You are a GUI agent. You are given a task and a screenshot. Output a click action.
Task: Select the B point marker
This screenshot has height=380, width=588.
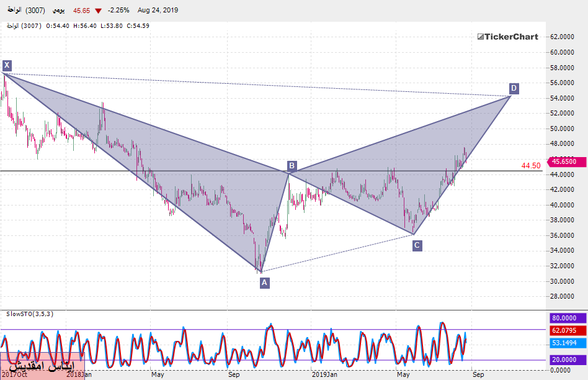tap(292, 166)
